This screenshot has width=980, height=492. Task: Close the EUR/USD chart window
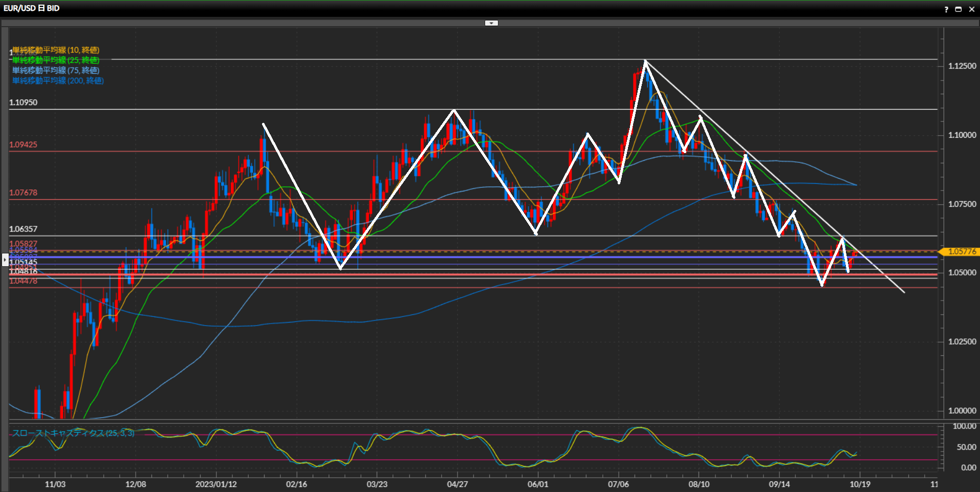[971, 9]
